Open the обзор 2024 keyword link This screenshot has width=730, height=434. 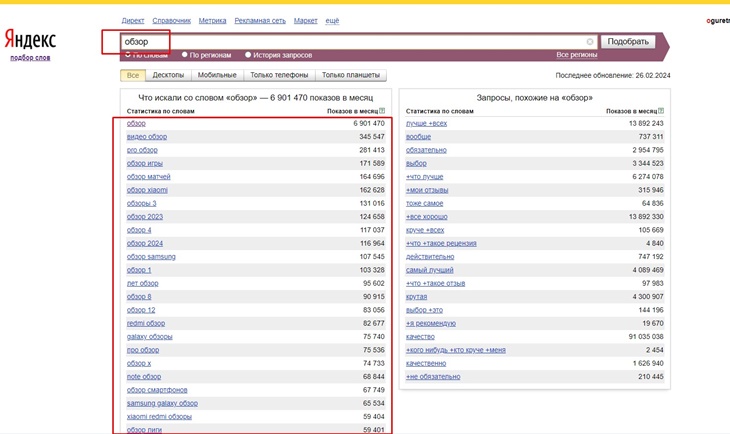145,244
